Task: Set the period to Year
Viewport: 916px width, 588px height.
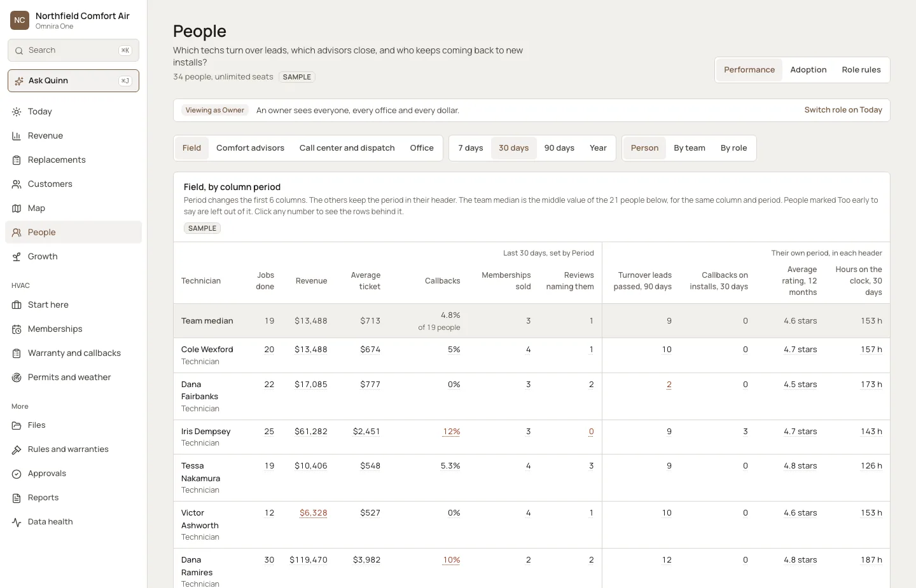Action: tap(598, 148)
